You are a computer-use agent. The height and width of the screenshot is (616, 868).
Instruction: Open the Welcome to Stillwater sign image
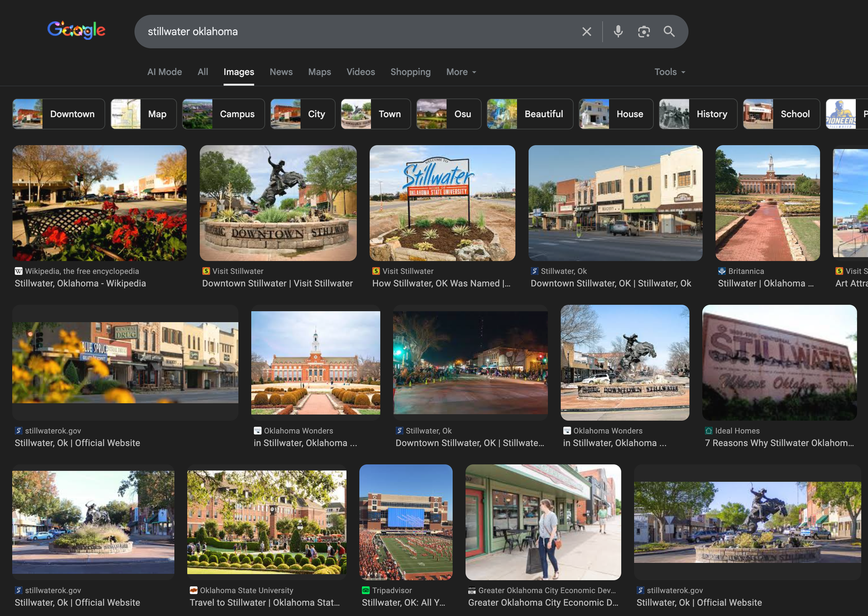[442, 203]
